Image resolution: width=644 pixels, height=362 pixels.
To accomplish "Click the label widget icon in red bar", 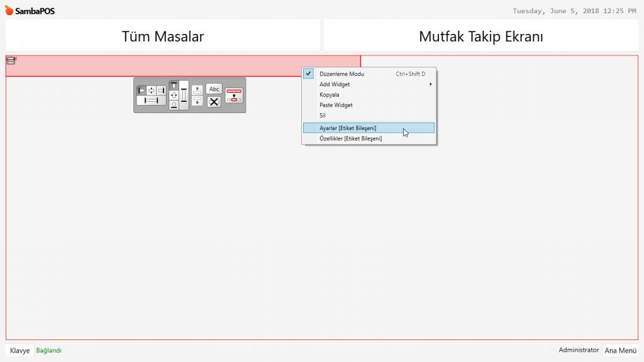I will tap(11, 60).
